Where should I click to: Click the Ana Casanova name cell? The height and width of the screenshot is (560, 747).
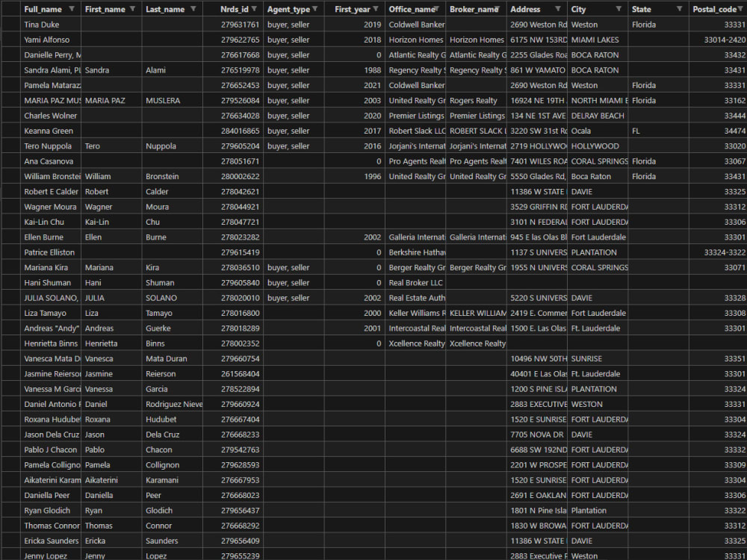click(x=51, y=161)
